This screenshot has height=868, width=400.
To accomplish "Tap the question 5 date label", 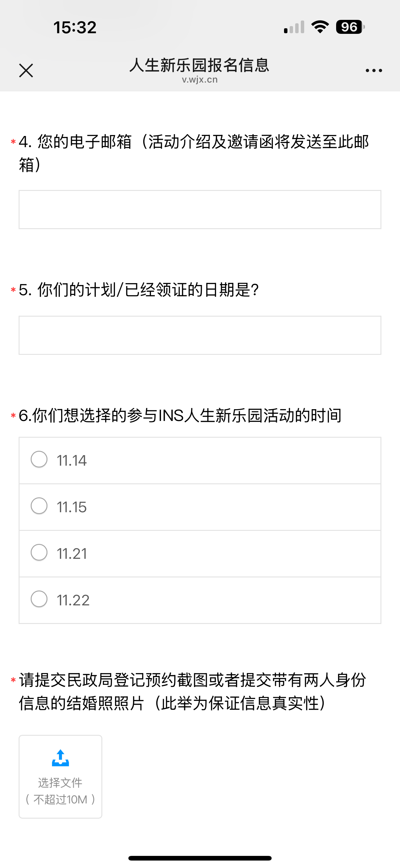I will (139, 290).
